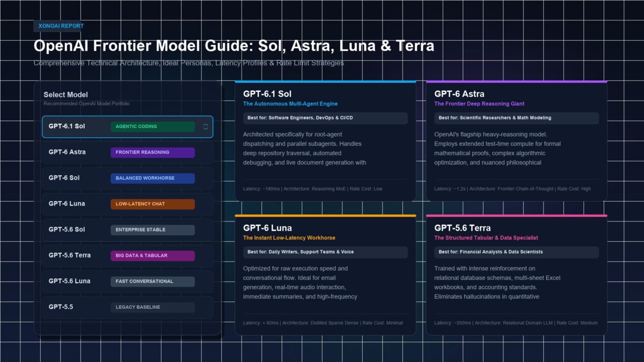Click the small icon in the GPT-6.1 Sol row
This screenshot has width=644, height=362.
coord(206,127)
